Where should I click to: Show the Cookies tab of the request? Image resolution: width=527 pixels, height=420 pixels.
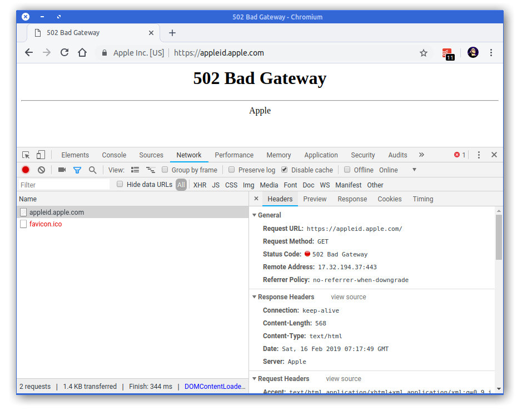click(390, 199)
